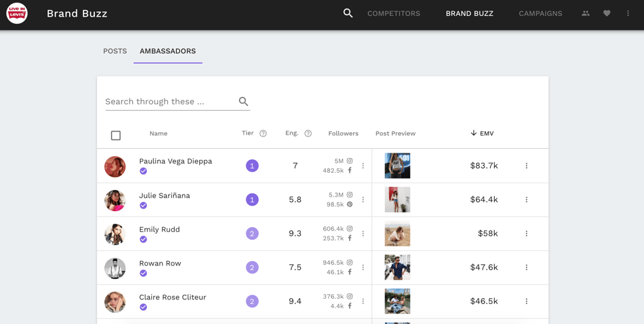Open row options menu for $46.5k row
The height and width of the screenshot is (324, 644).
526,301
